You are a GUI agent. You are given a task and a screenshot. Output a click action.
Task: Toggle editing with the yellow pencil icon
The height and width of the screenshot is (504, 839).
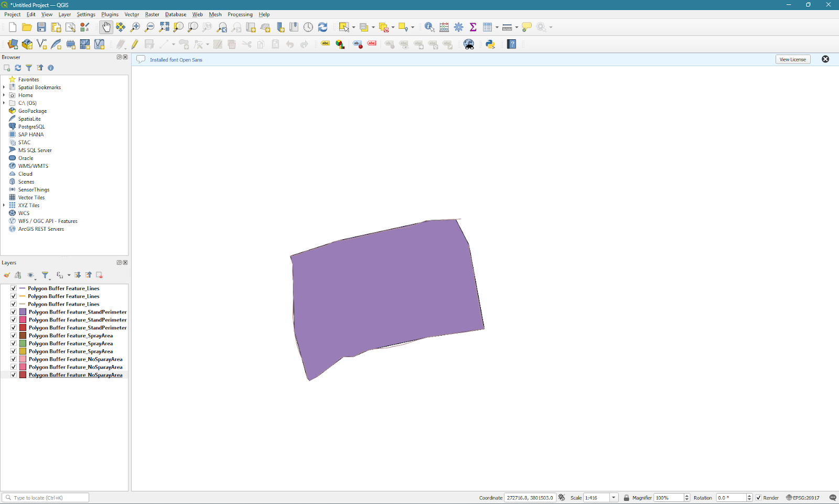point(135,45)
